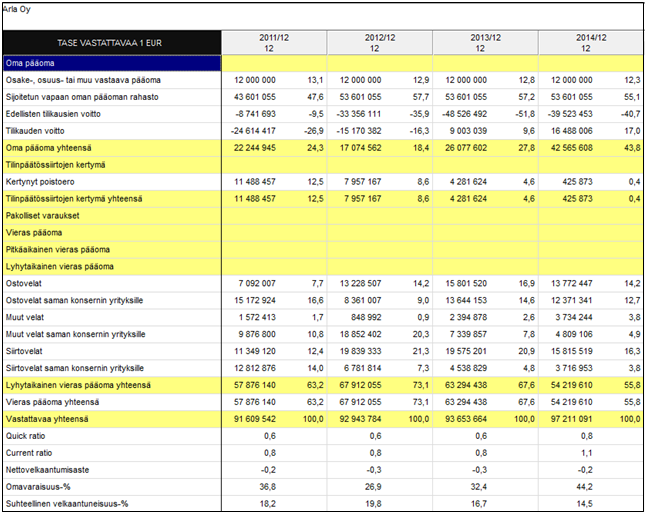Select Kertynyt poistoero value 425 873
Screen dimensions: 645x513
578,182
